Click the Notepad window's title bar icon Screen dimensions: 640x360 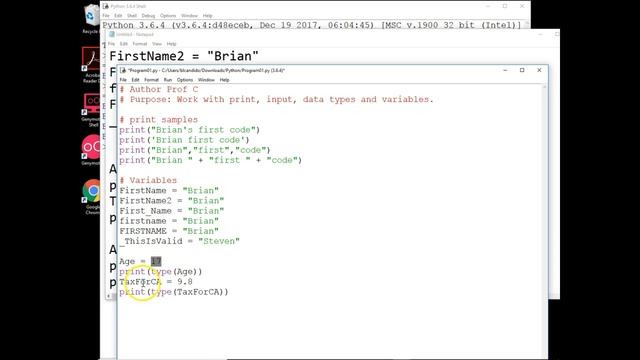(x=112, y=35)
